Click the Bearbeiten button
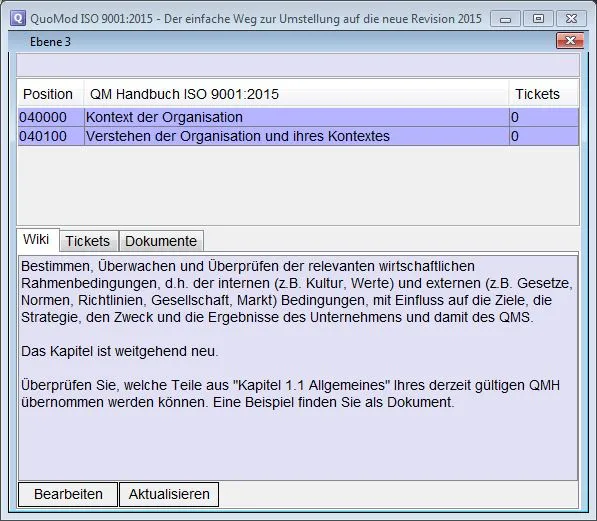The width and height of the screenshot is (597, 521). (68, 494)
